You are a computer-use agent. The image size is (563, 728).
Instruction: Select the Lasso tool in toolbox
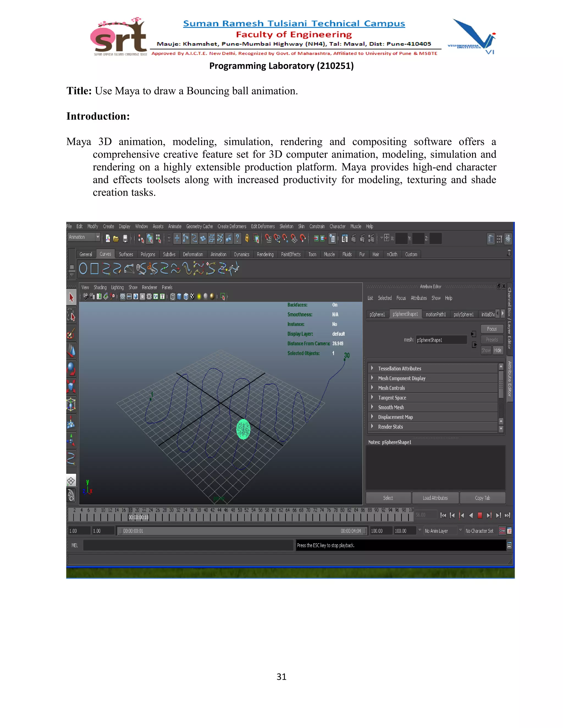coord(71,315)
